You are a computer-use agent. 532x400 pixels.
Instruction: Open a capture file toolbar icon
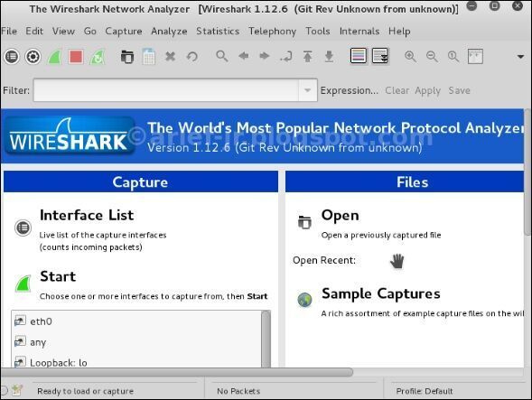127,56
